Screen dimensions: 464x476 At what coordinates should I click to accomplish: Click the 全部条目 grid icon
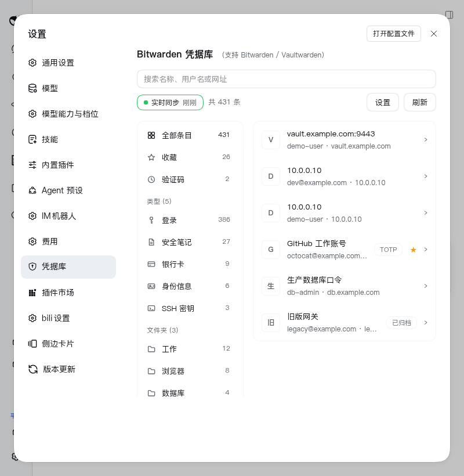[151, 135]
